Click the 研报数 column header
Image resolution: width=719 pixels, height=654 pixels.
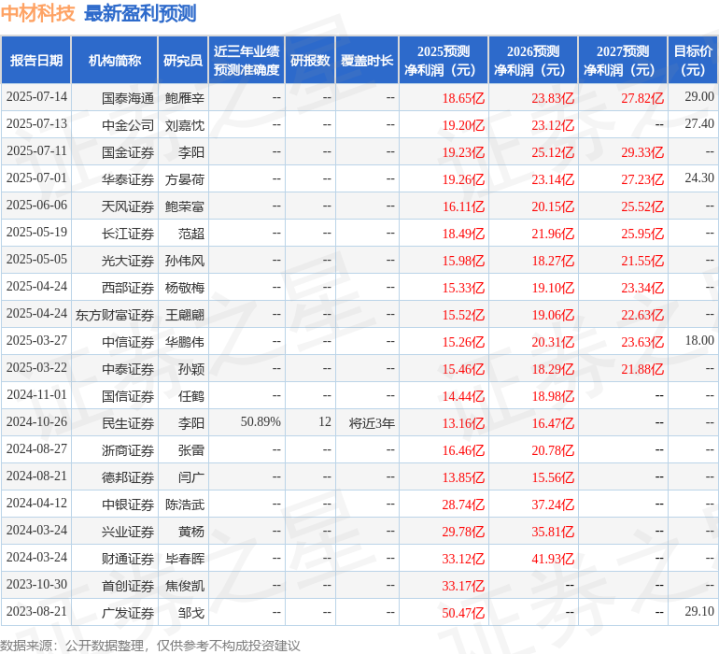[310, 60]
